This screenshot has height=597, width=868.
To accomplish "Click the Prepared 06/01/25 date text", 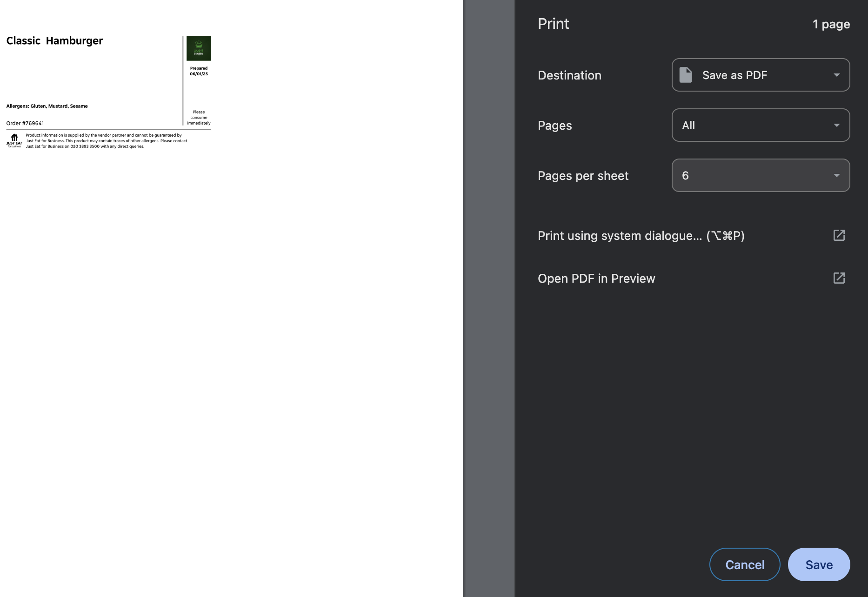I will [x=199, y=71].
